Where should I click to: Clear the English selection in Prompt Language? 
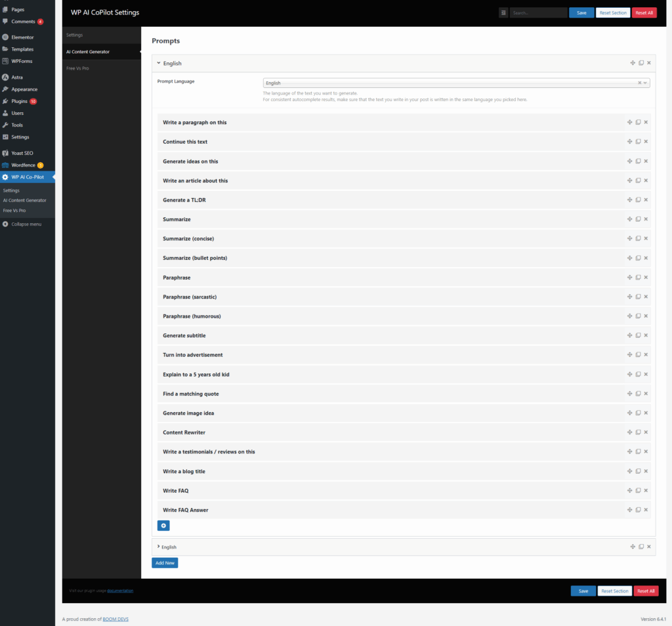[639, 83]
